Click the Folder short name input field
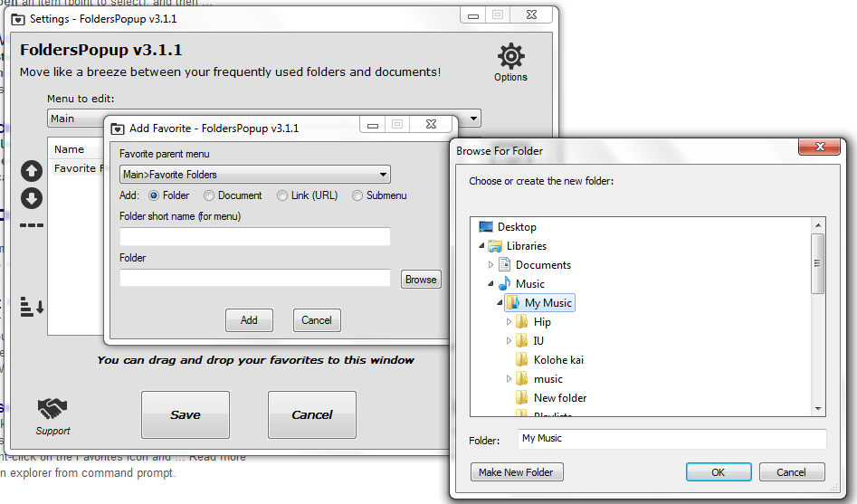This screenshot has height=504, width=857. pyautogui.click(x=254, y=237)
